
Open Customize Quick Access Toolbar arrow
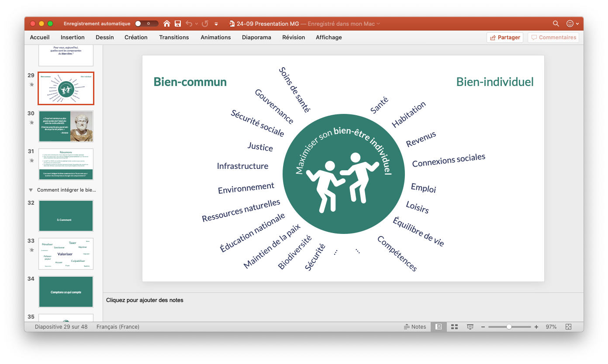[x=216, y=24]
